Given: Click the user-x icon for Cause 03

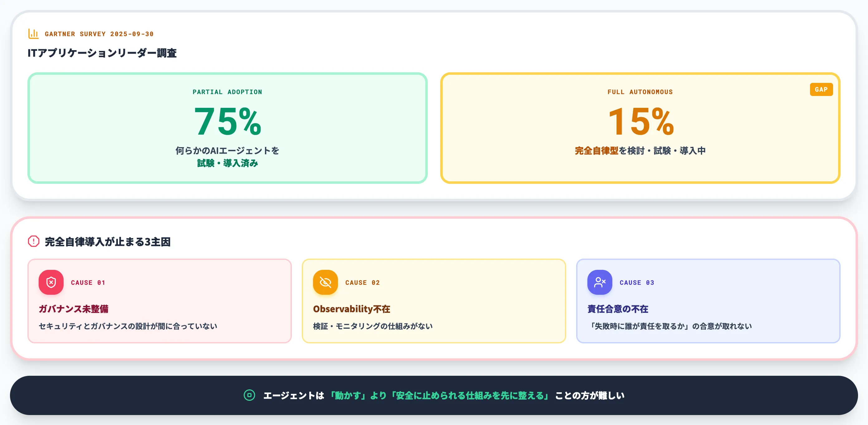Looking at the screenshot, I should 600,282.
